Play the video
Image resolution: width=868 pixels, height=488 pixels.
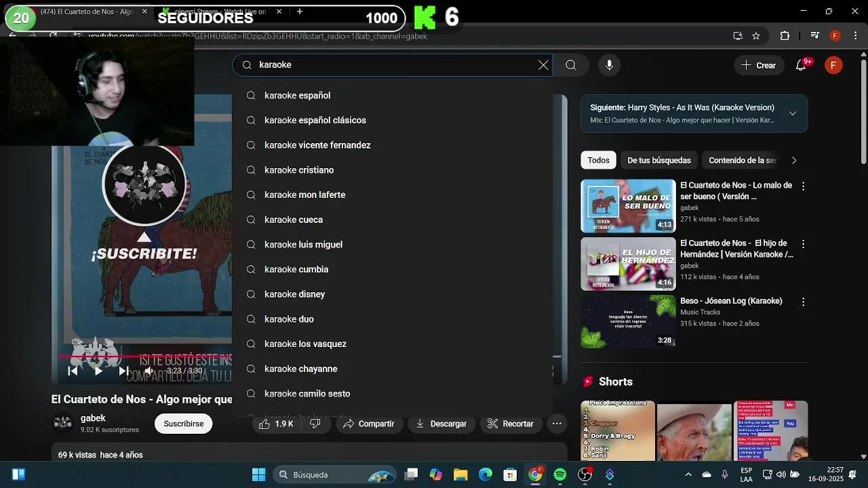point(98,371)
